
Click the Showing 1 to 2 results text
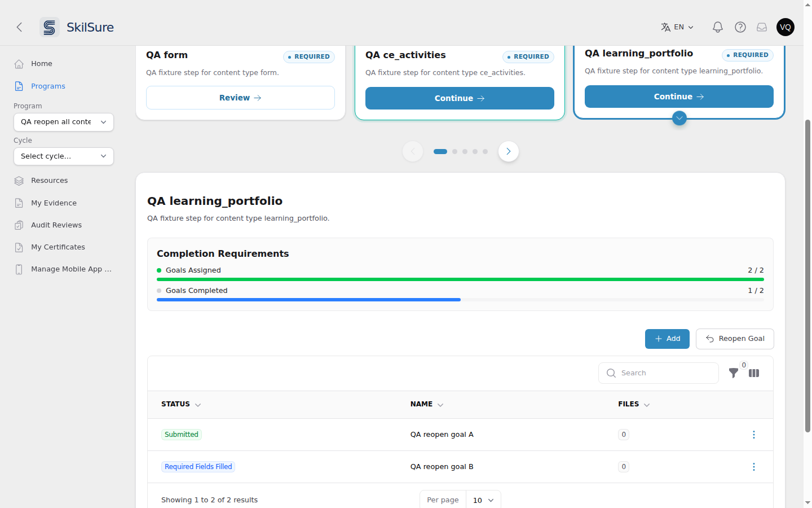[209, 500]
